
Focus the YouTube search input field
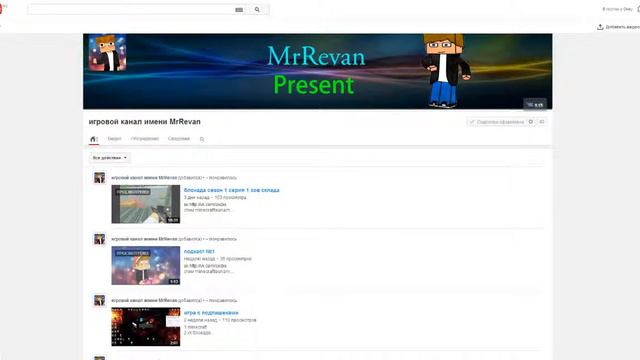click(131, 9)
